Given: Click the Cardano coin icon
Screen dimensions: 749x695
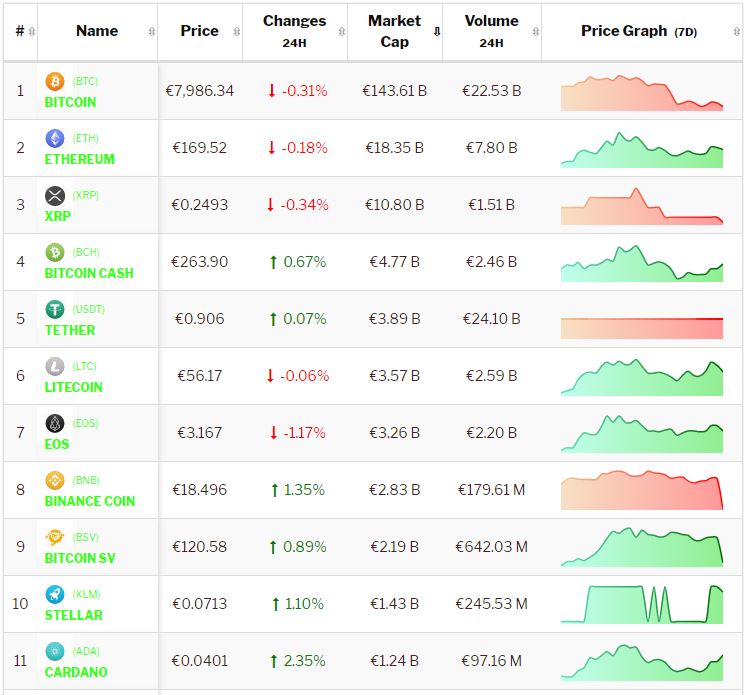Looking at the screenshot, I should [55, 652].
